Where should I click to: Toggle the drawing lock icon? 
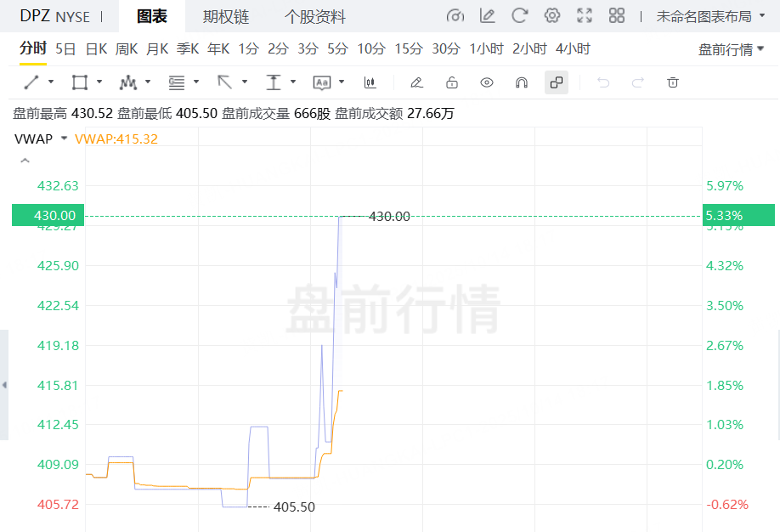tap(452, 82)
